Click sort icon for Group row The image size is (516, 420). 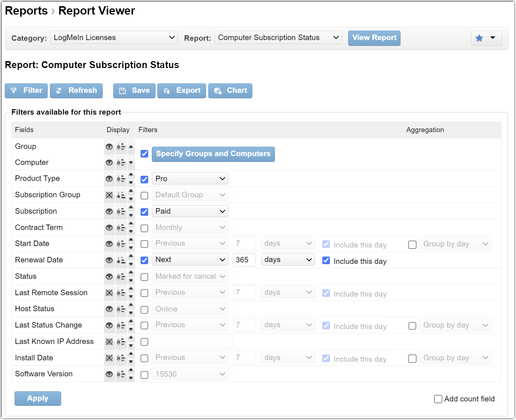pos(121,147)
